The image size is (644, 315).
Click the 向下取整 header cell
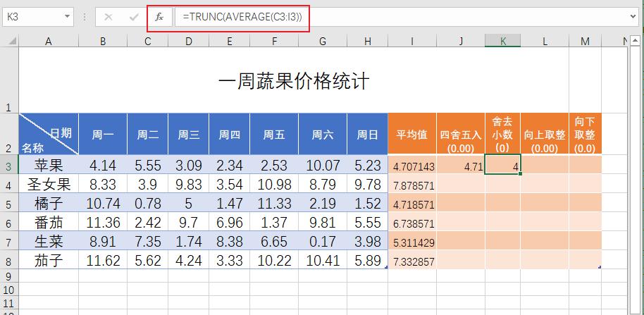pyautogui.click(x=586, y=134)
